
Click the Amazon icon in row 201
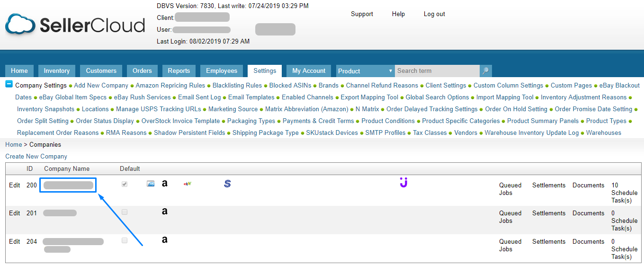[165, 211]
